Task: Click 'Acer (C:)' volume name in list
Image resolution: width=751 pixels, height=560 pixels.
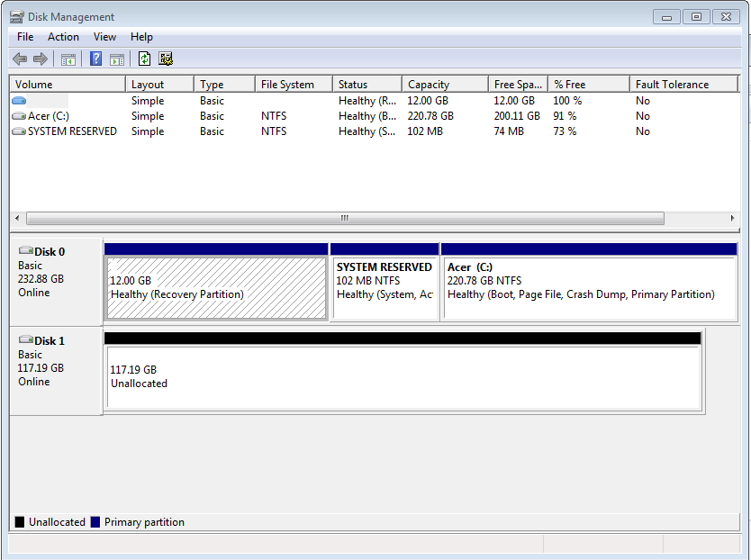Action: point(49,116)
